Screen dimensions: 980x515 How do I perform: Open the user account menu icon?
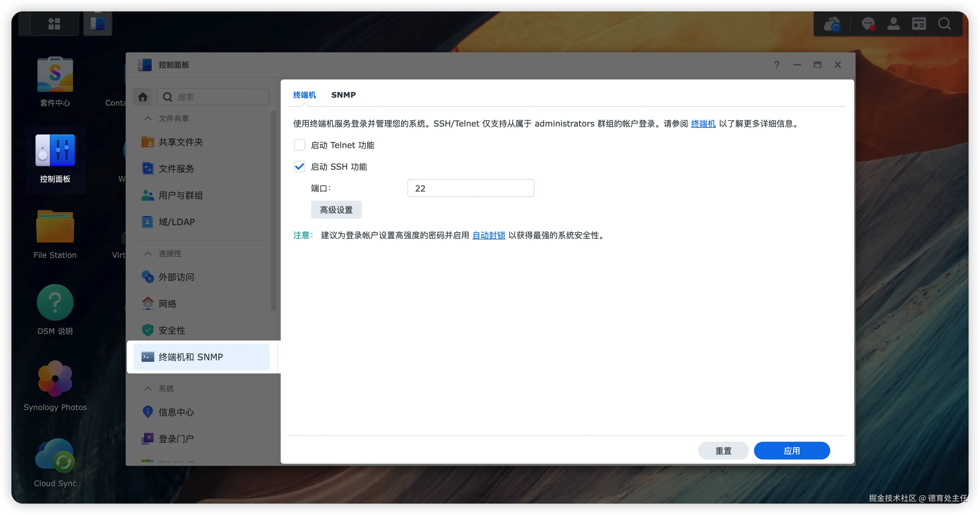click(894, 23)
